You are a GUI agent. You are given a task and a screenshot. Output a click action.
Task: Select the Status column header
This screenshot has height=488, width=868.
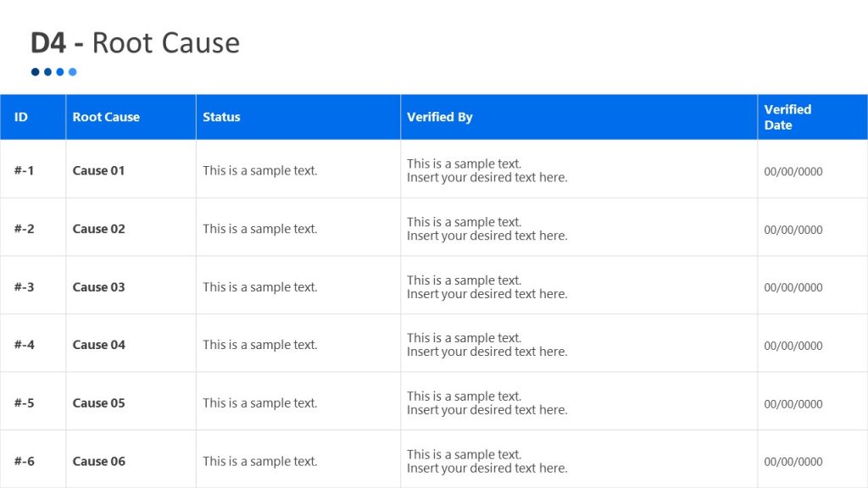[x=221, y=117]
